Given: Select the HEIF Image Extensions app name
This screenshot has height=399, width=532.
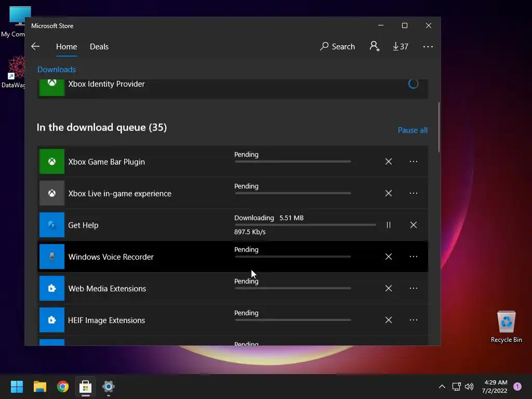Looking at the screenshot, I should (106, 320).
